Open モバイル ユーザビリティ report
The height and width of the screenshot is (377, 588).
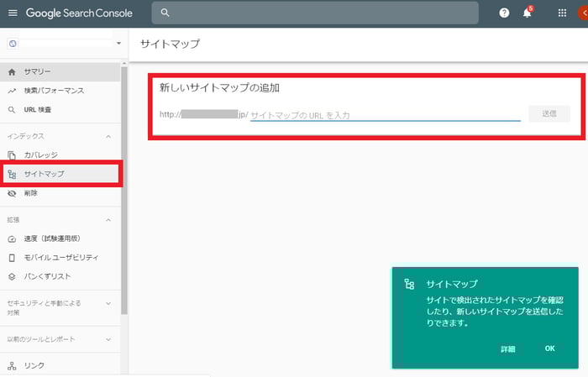pyautogui.click(x=60, y=258)
